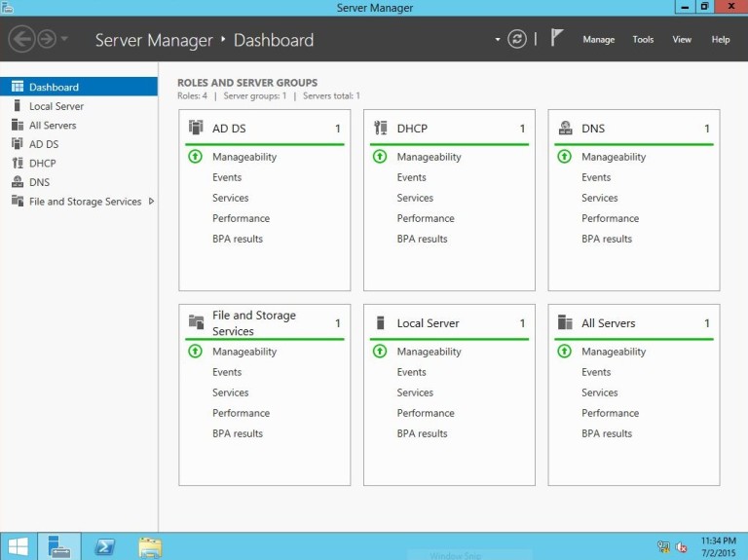The image size is (748, 560).
Task: Open the dropdown arrow beside Refresh
Action: click(x=498, y=39)
